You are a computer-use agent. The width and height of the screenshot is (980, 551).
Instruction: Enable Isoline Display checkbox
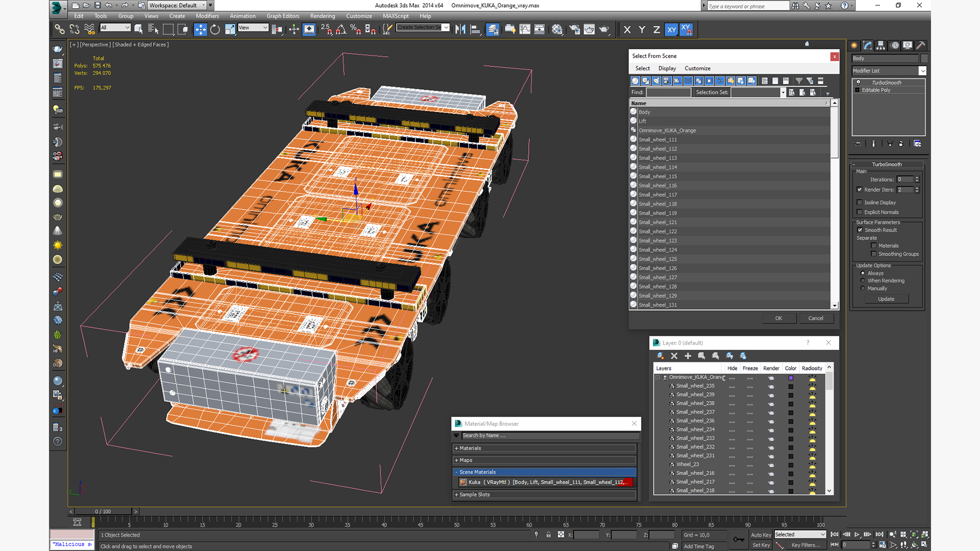860,203
